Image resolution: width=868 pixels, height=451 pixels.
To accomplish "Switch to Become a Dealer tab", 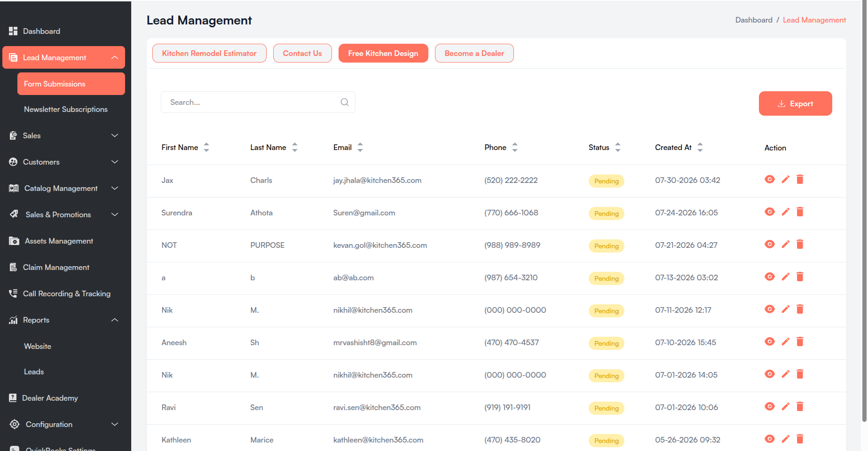I will [x=474, y=53].
